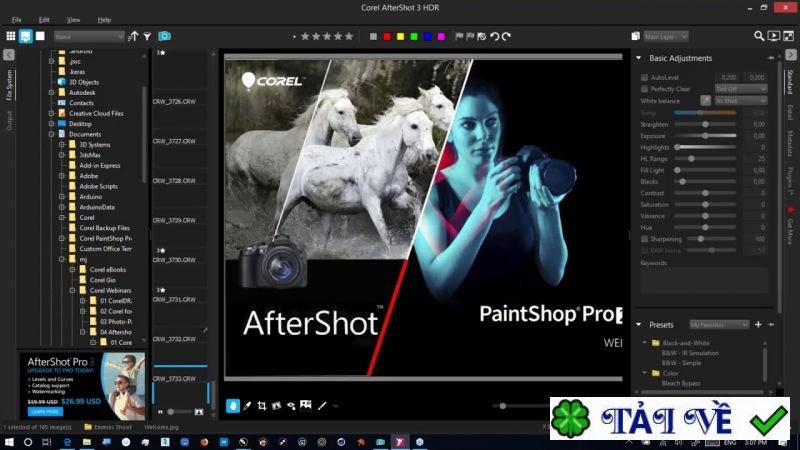Switch to the Detail side tab

pyautogui.click(x=790, y=112)
